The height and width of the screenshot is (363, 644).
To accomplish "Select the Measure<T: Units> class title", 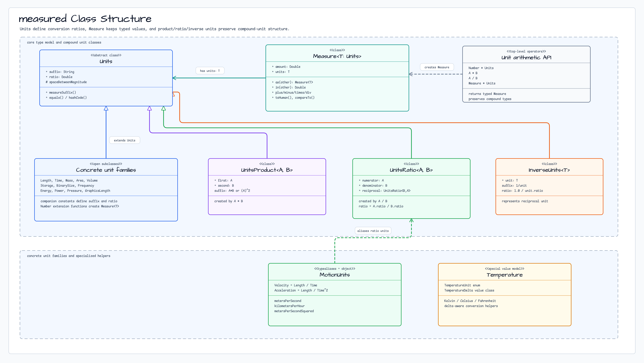I will click(x=337, y=56).
